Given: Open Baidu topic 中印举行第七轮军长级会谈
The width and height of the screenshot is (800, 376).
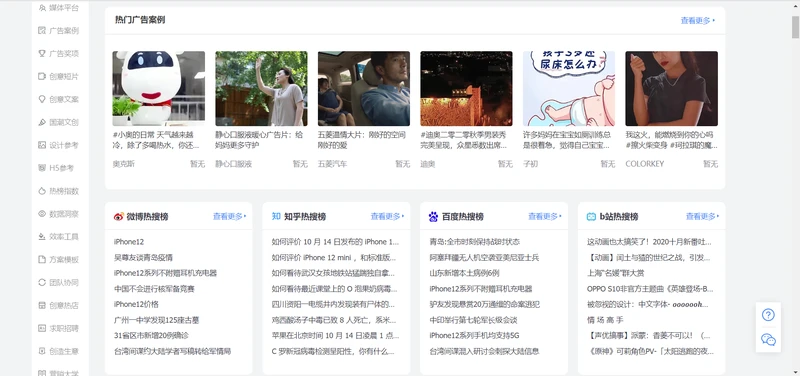Looking at the screenshot, I should (x=473, y=320).
